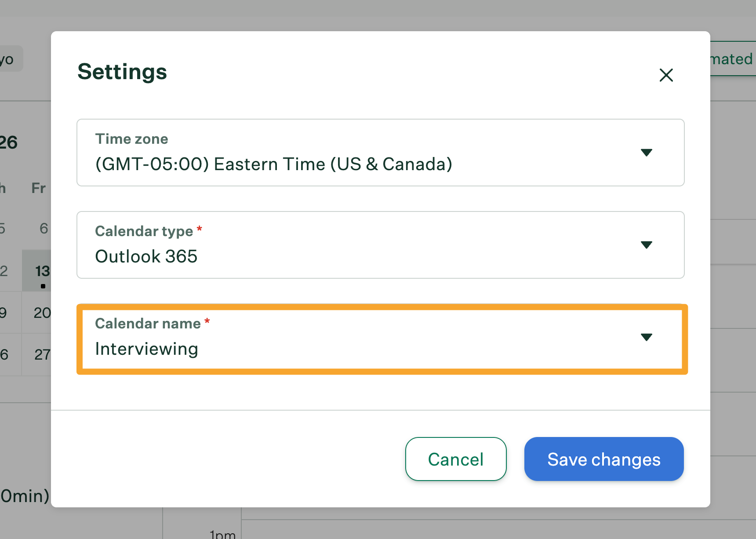Image resolution: width=756 pixels, height=539 pixels.
Task: Open the partially visible tab ending in "mated"
Action: tap(732, 59)
